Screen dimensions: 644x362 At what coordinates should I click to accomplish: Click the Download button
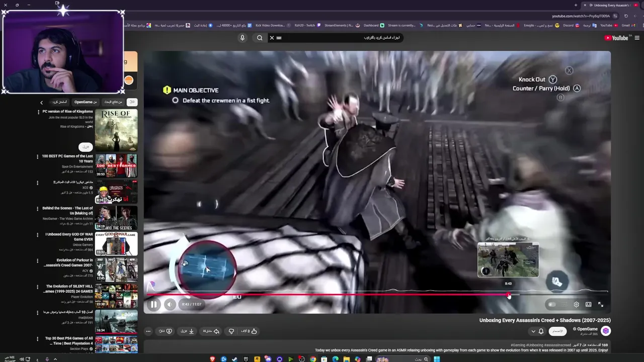pos(187,331)
